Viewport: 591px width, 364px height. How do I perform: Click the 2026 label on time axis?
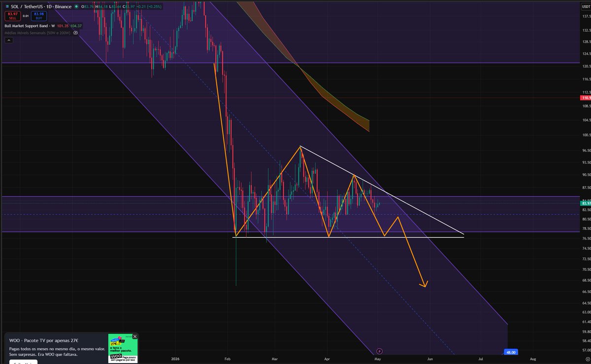[x=175, y=360]
